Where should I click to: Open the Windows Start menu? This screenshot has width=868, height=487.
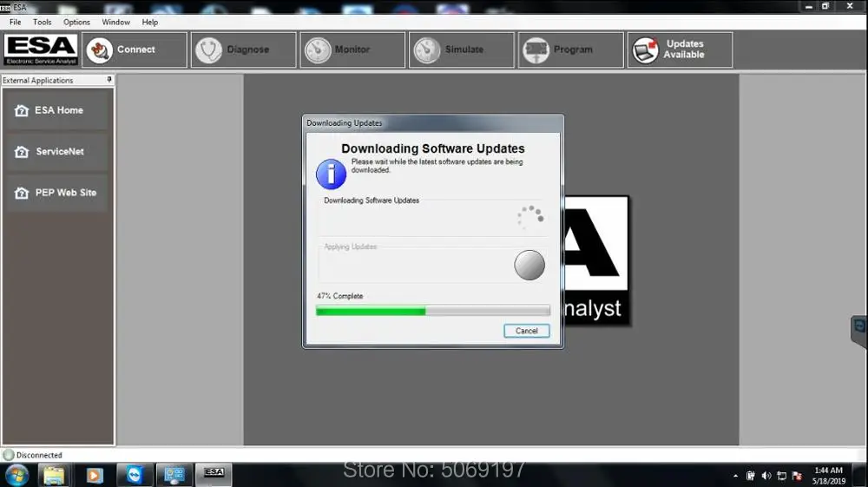(x=16, y=476)
